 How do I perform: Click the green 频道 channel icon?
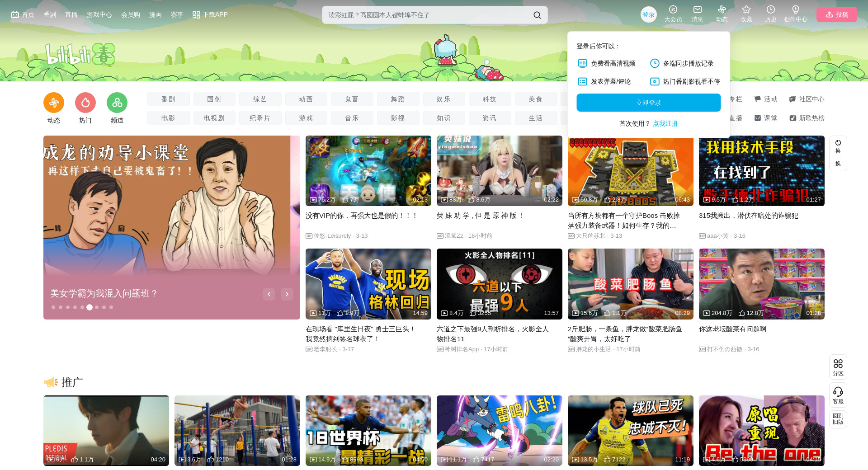pos(117,103)
